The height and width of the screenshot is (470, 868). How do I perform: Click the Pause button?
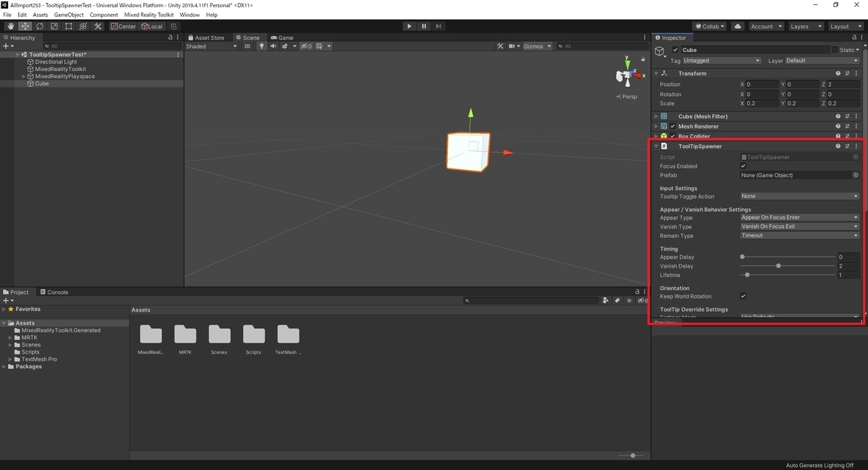[424, 26]
